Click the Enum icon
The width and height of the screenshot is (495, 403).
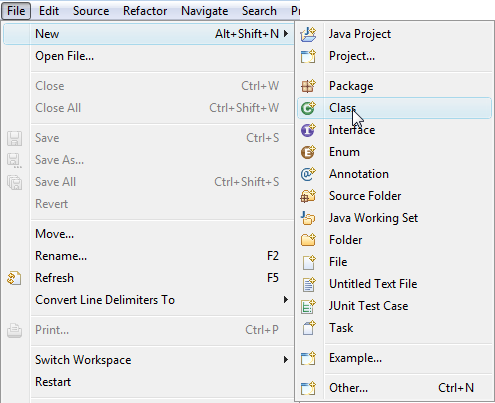click(308, 152)
